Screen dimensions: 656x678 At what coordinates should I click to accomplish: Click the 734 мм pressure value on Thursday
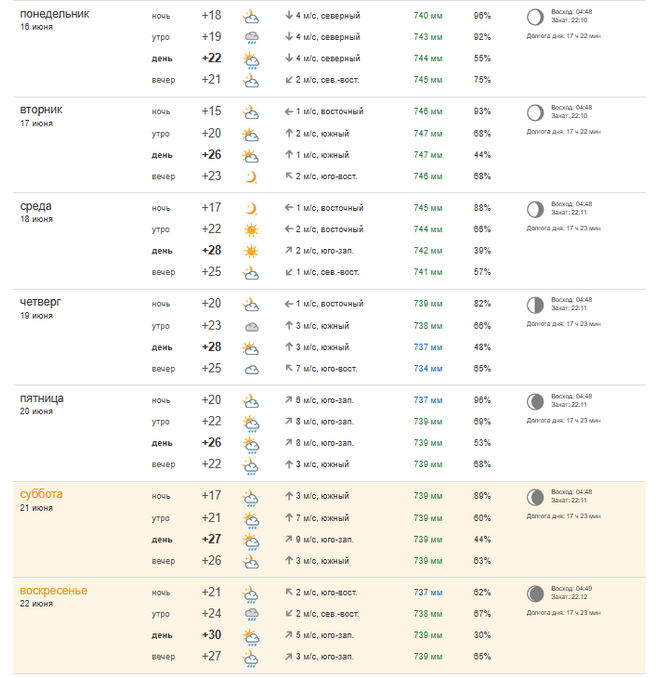(x=428, y=368)
